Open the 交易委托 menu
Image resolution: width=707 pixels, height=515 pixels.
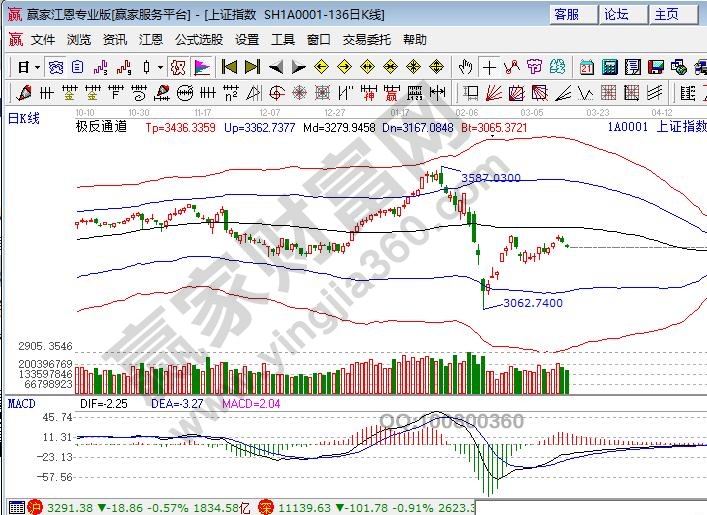click(x=365, y=40)
